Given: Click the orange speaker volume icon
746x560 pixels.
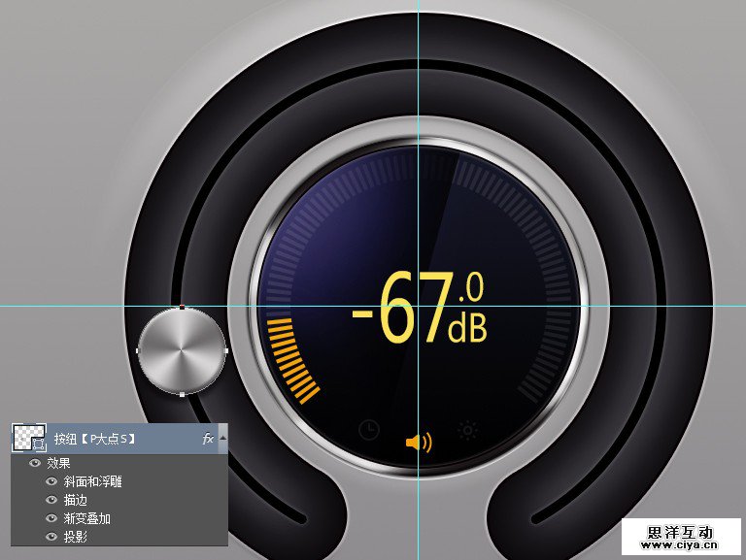Looking at the screenshot, I should [419, 444].
